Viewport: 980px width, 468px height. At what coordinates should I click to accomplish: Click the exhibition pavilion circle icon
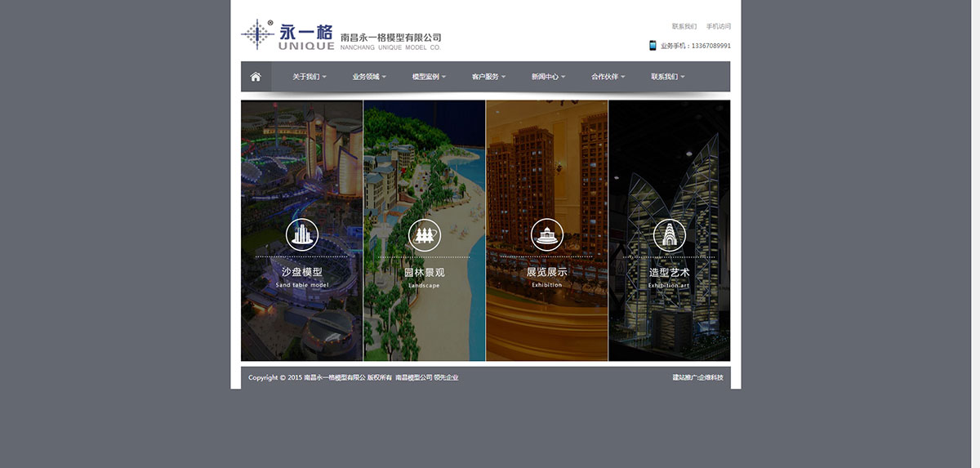[x=546, y=235]
